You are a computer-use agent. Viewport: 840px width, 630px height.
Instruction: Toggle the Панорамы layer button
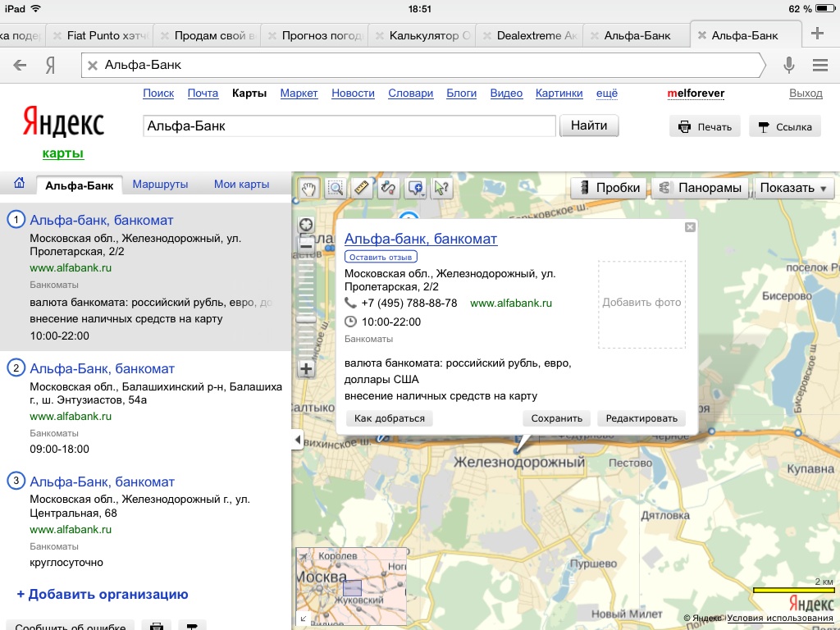pos(700,188)
